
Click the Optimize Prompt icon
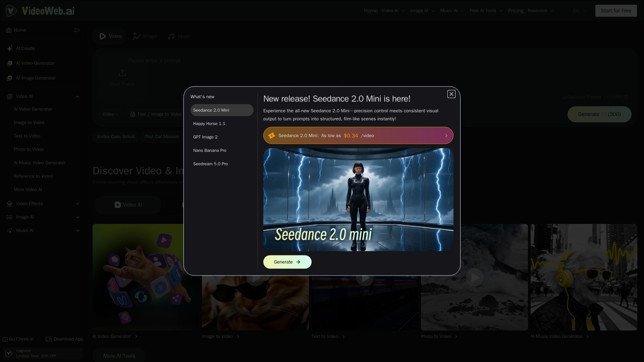click(x=565, y=97)
